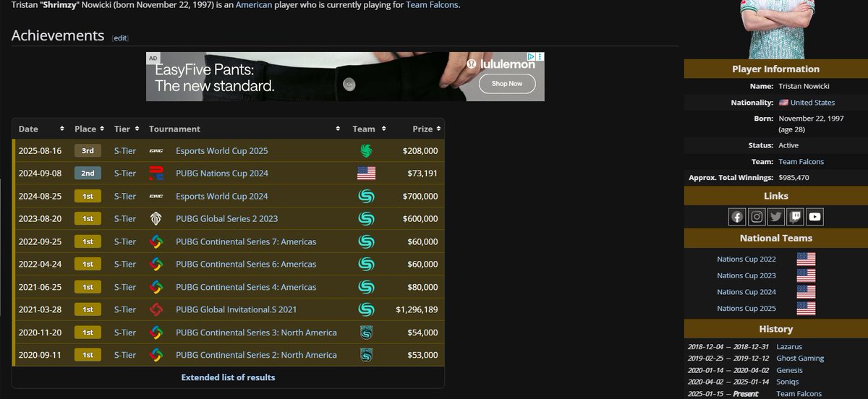Open Shrimzy's Twitch link icon

[x=796, y=216]
